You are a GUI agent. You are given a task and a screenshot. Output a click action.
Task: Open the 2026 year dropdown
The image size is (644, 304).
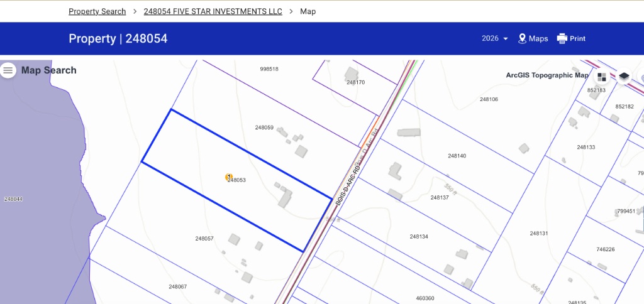pos(495,38)
